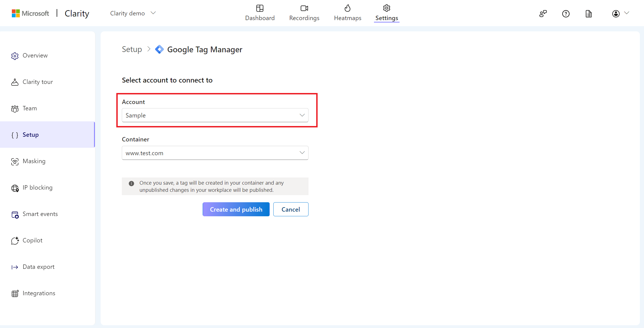Click the Google Tag Manager diamond icon
Image resolution: width=644 pixels, height=328 pixels.
pos(159,50)
